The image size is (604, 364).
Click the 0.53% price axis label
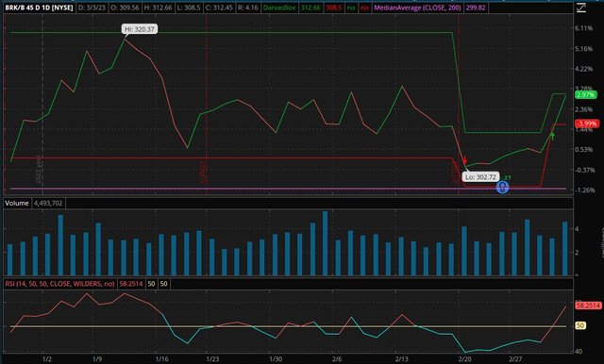[583, 150]
